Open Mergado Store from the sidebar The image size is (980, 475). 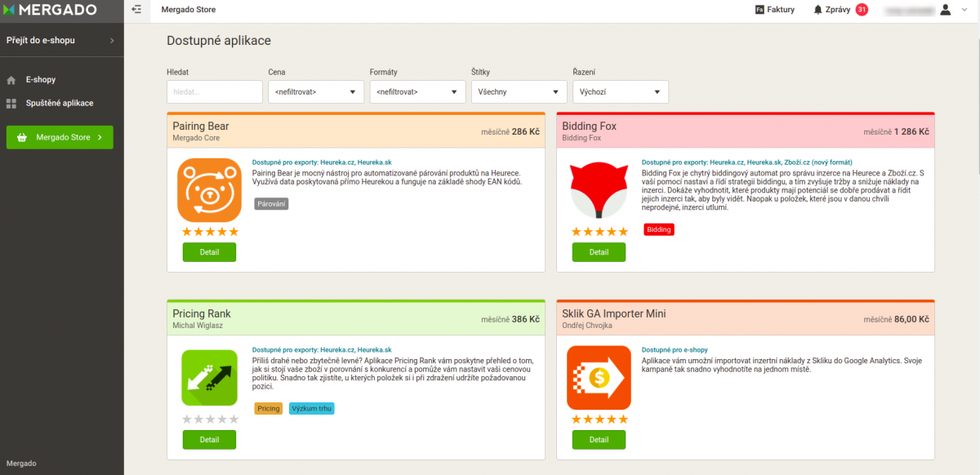click(x=60, y=137)
